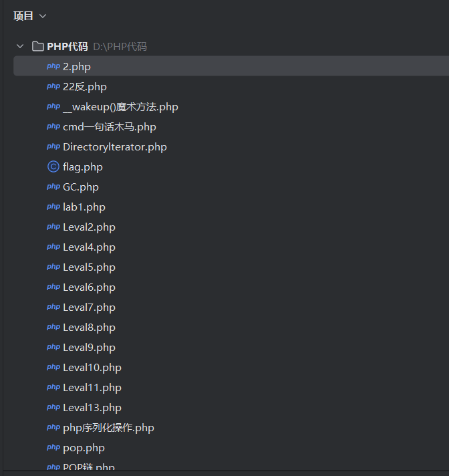
Task: Open __wakeup()魔术方法.php file
Action: 120,107
